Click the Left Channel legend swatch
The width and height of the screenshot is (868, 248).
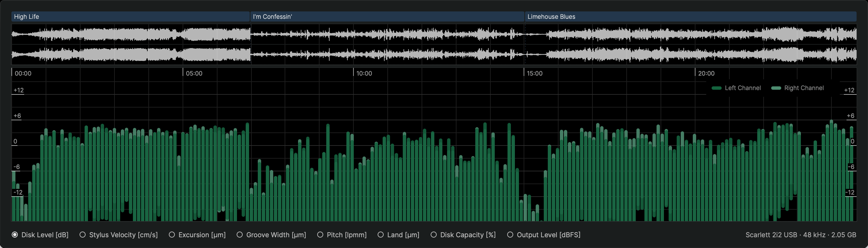pos(716,88)
